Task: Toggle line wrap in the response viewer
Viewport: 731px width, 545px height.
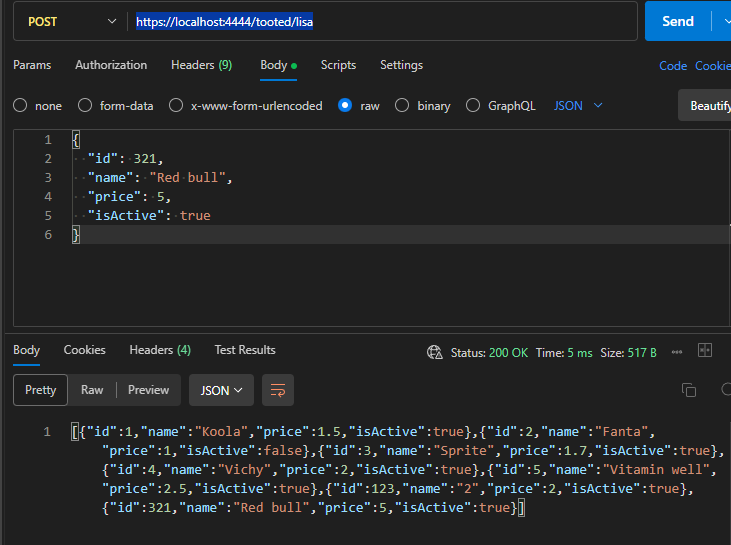Action: point(278,390)
